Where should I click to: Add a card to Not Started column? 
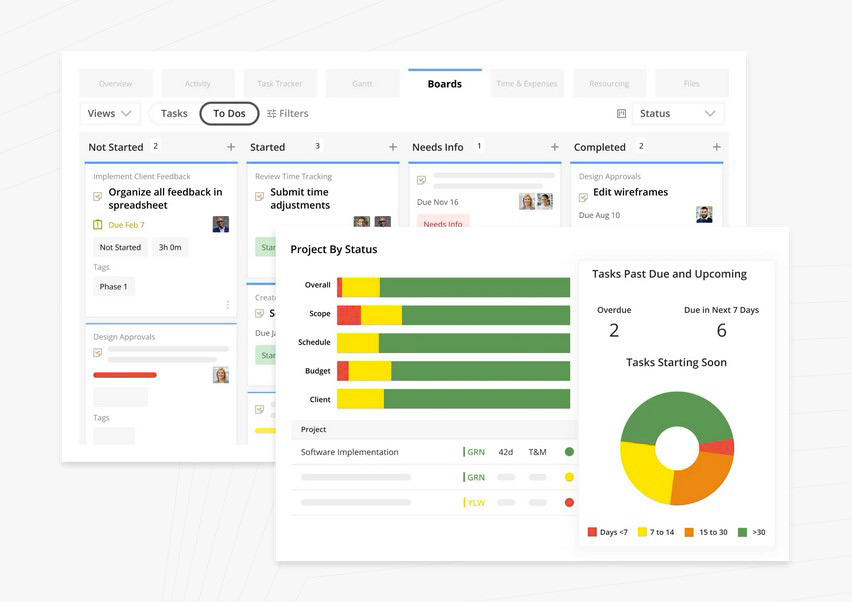point(231,147)
